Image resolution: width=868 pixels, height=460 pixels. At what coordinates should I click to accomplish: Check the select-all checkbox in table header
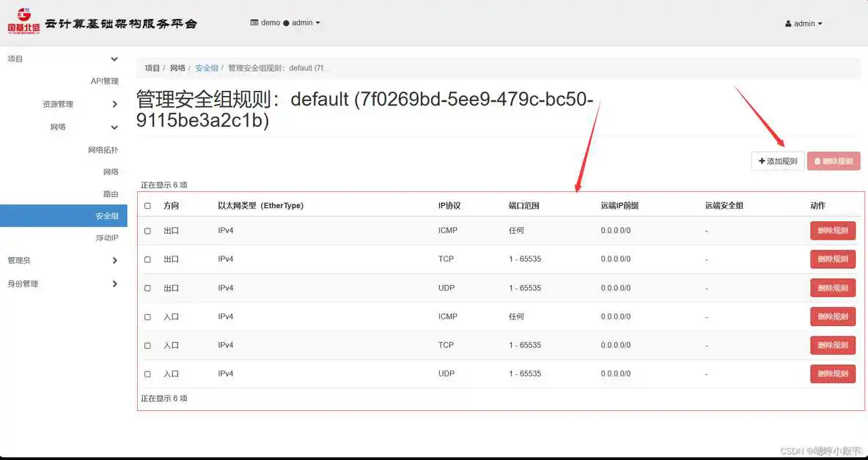coord(147,206)
